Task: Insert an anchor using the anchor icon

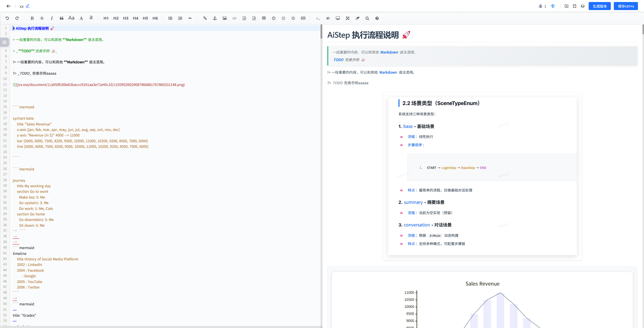Action: pyautogui.click(x=215, y=18)
